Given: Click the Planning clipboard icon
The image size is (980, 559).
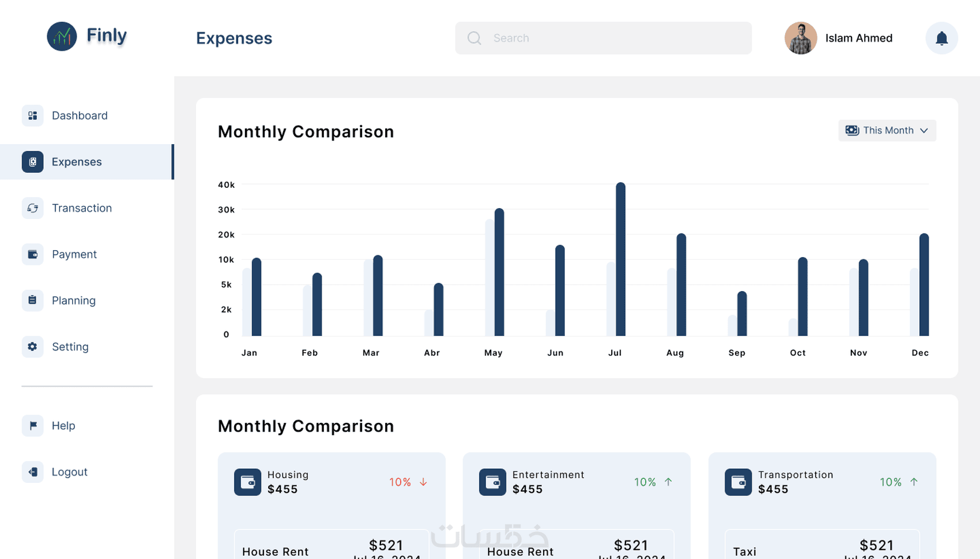Looking at the screenshot, I should click(32, 300).
